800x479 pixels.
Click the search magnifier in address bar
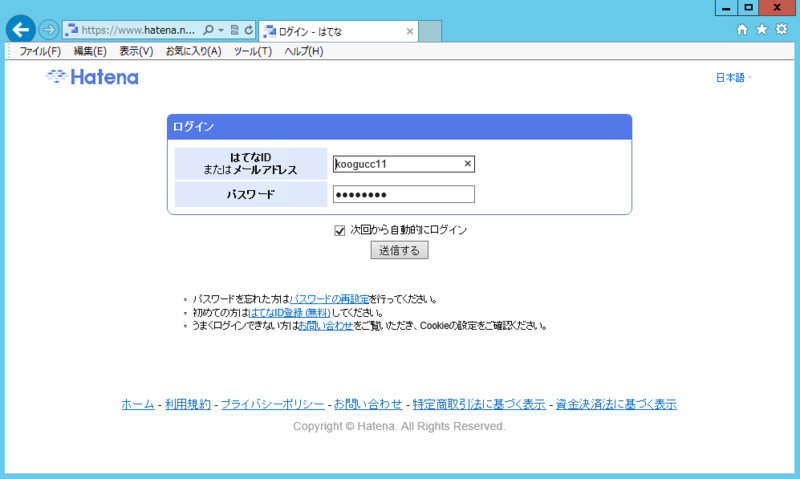pos(208,30)
